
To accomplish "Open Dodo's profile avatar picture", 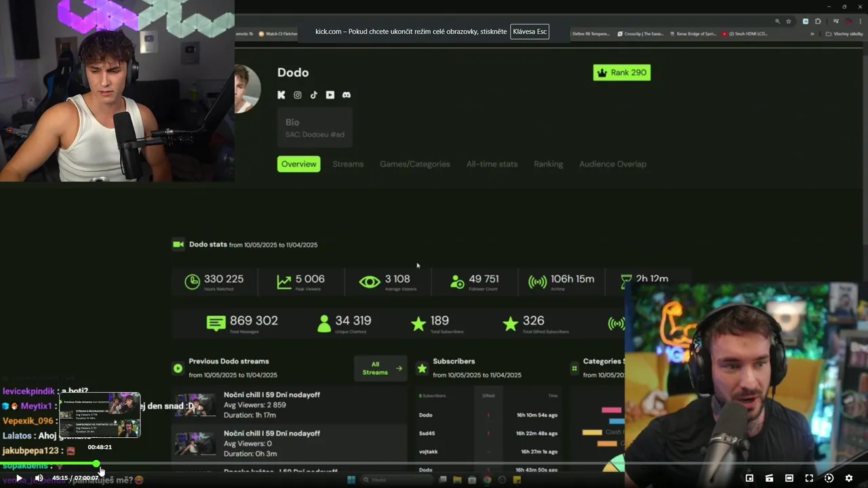I will click(x=248, y=89).
